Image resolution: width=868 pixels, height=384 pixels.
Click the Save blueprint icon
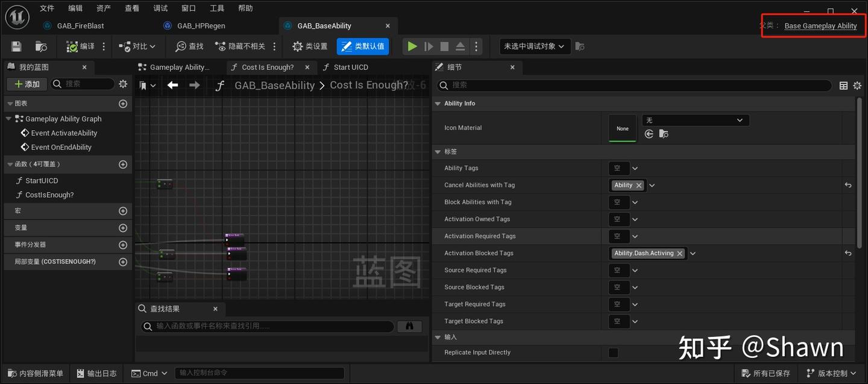16,46
